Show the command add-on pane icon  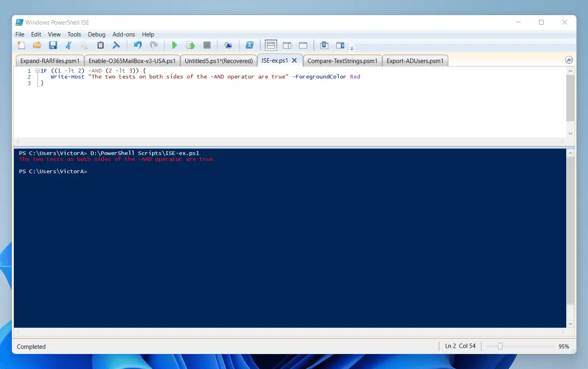340,45
